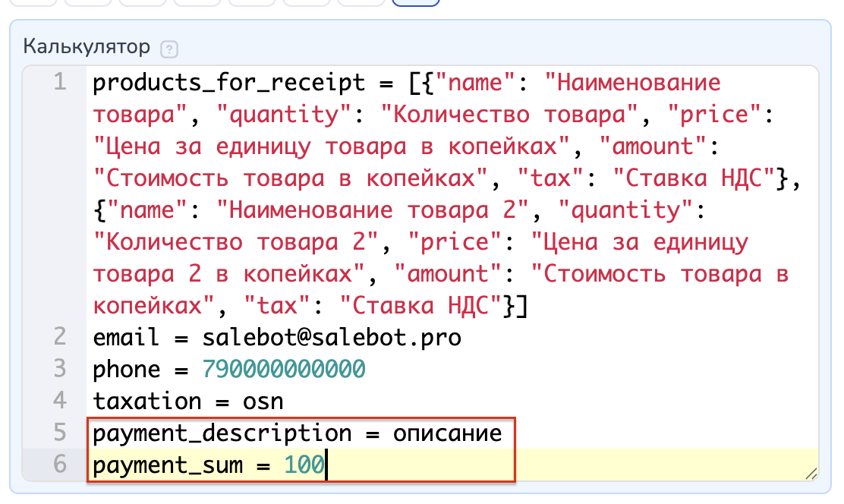Click the word описание on line 5
The image size is (844, 504).
coord(447,433)
